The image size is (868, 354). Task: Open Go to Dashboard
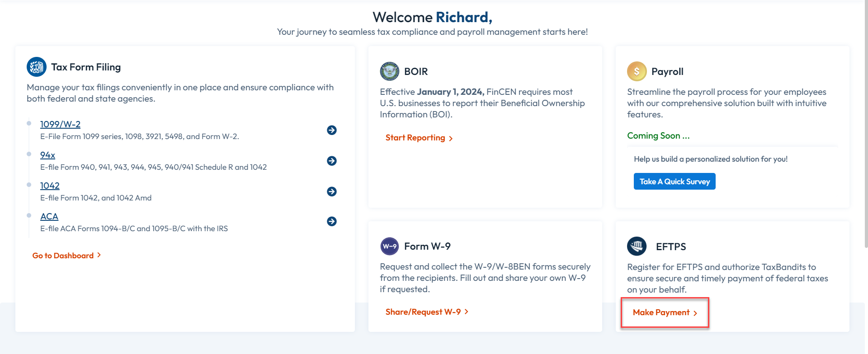point(63,255)
